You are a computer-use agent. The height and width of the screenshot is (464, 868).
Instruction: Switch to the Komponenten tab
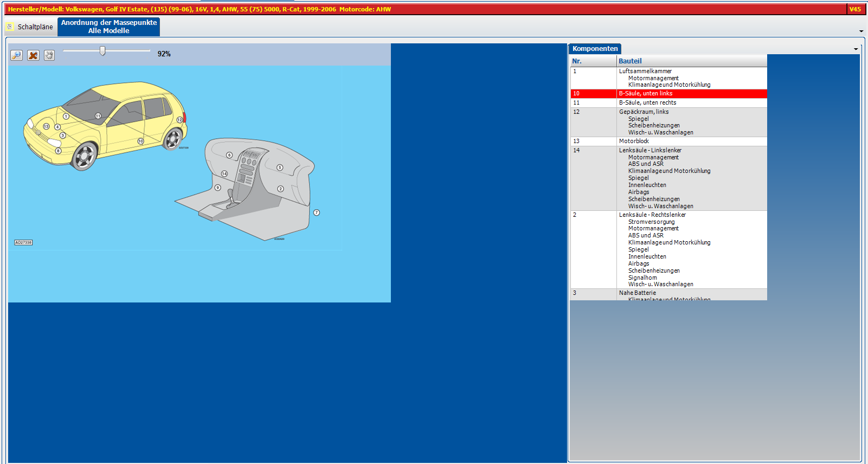[x=595, y=49]
